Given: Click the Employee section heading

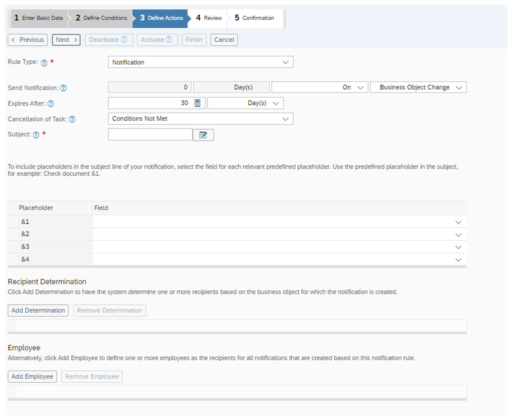Looking at the screenshot, I should coord(24,348).
